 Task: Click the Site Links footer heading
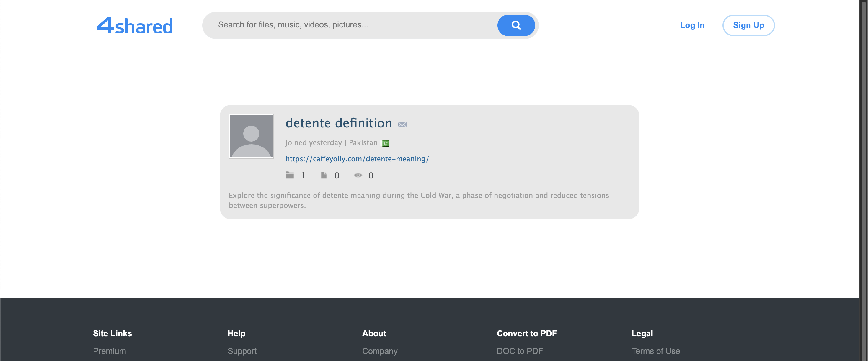point(112,333)
